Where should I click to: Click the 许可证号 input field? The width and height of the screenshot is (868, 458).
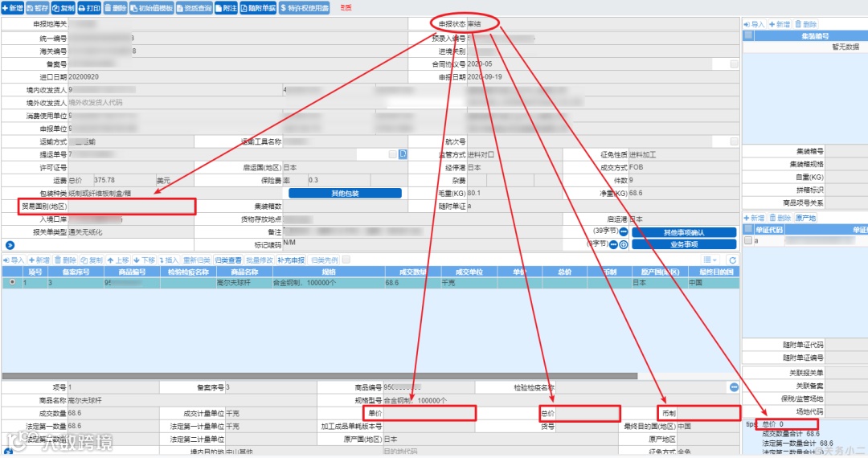pyautogui.click(x=131, y=168)
